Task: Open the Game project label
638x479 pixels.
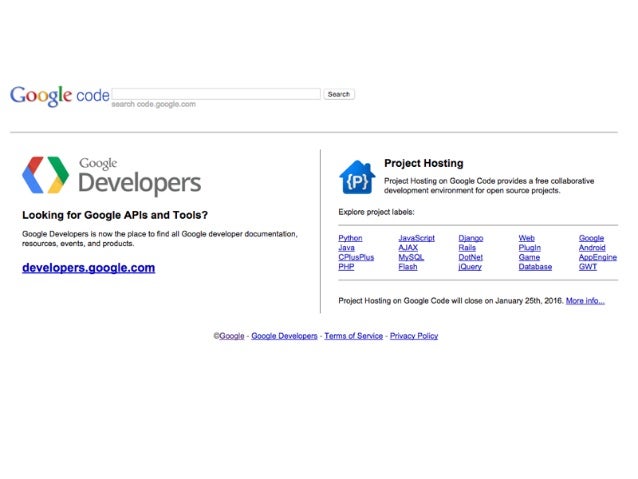Action: [x=529, y=257]
